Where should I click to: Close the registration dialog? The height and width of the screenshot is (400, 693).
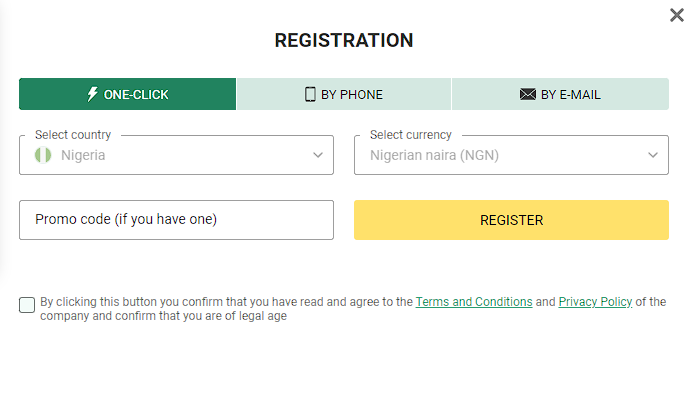coord(677,15)
